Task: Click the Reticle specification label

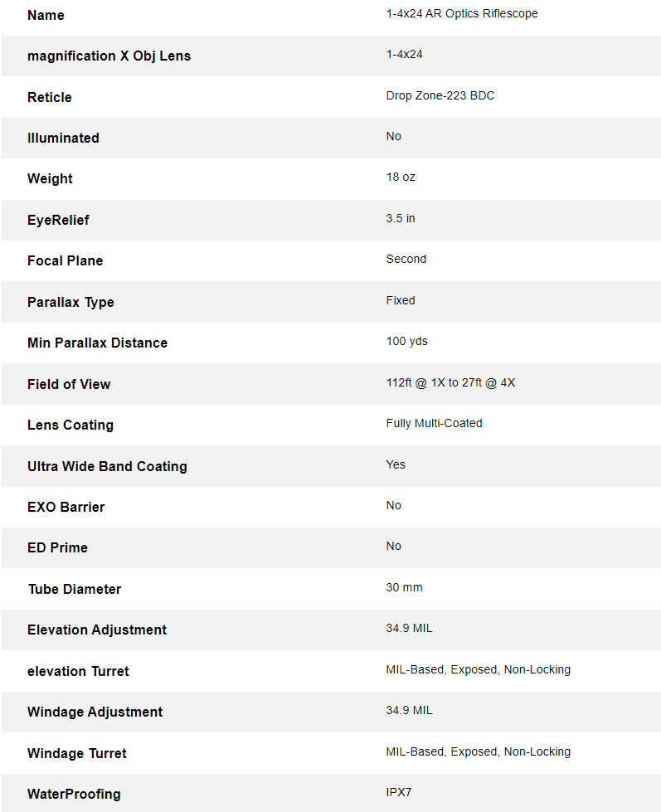Action: (x=49, y=97)
